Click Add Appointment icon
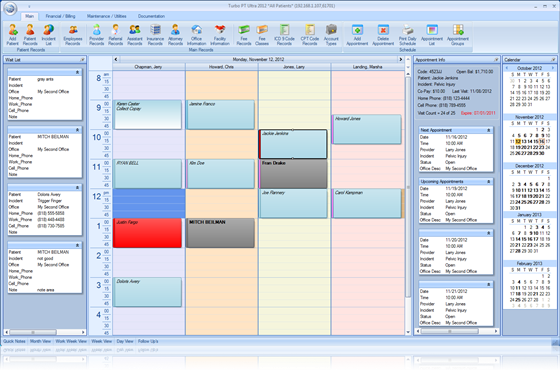 (357, 35)
